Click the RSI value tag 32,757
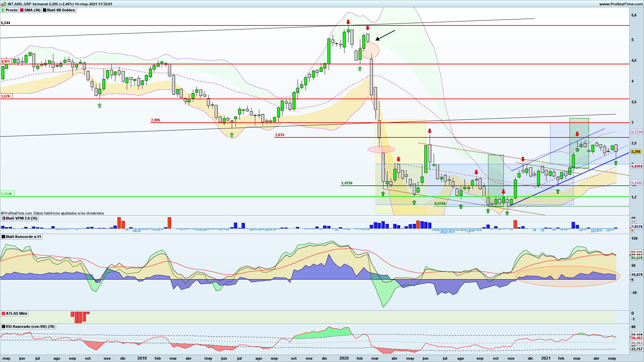Image resolution: width=644 pixels, height=362 pixels. coord(637,349)
